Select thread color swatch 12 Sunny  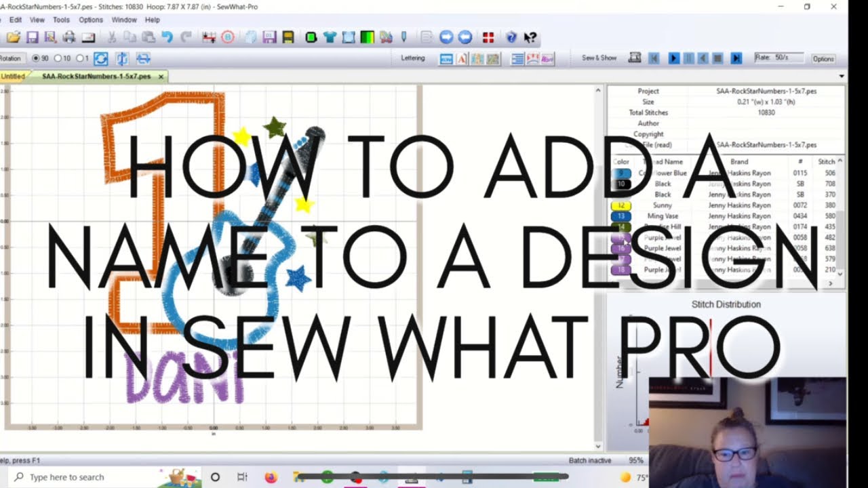click(x=621, y=205)
